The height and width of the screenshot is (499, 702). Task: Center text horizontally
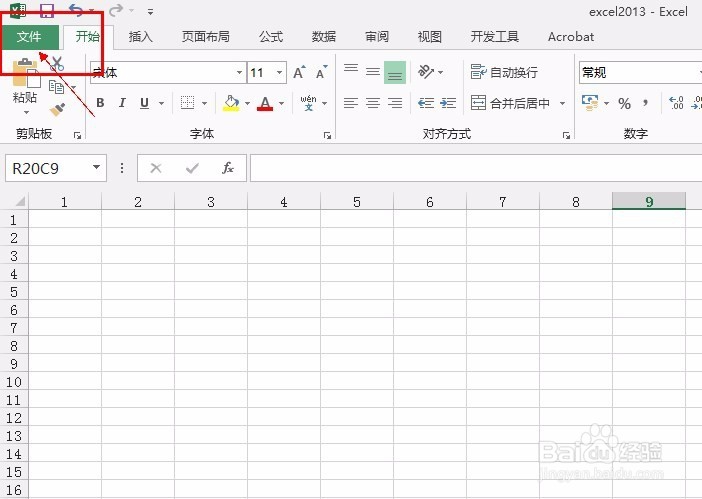click(373, 103)
